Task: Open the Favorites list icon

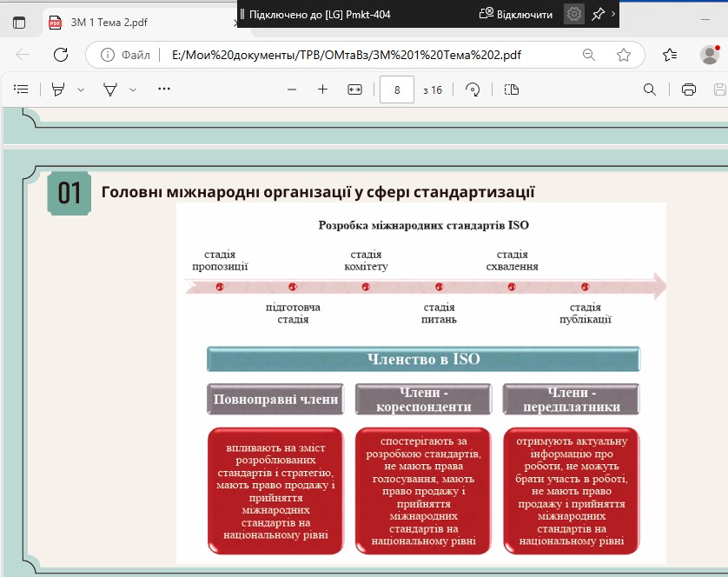Action: click(670, 55)
